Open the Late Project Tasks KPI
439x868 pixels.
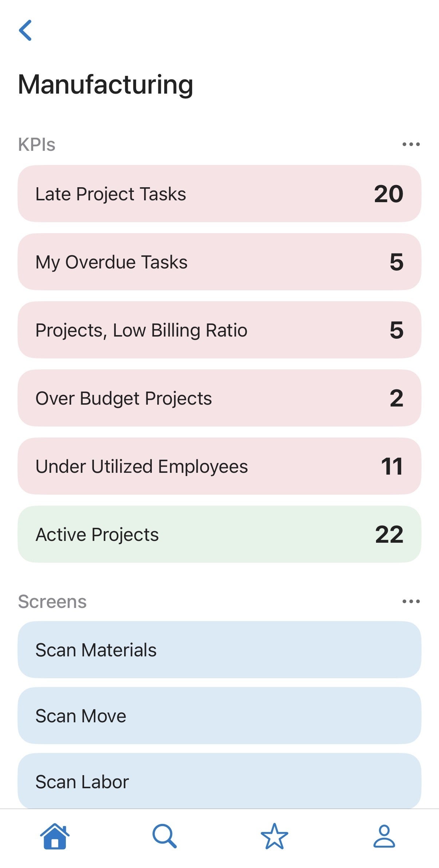(x=219, y=194)
